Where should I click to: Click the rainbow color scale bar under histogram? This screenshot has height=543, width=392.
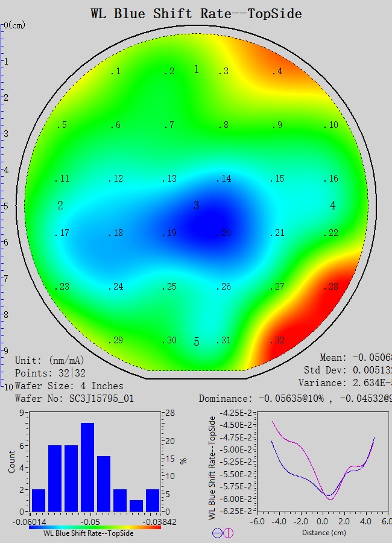95,527
